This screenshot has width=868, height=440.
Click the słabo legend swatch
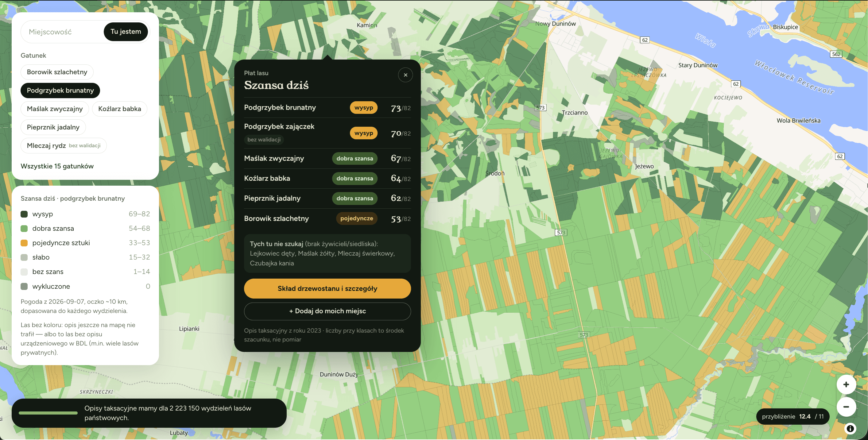(x=24, y=257)
